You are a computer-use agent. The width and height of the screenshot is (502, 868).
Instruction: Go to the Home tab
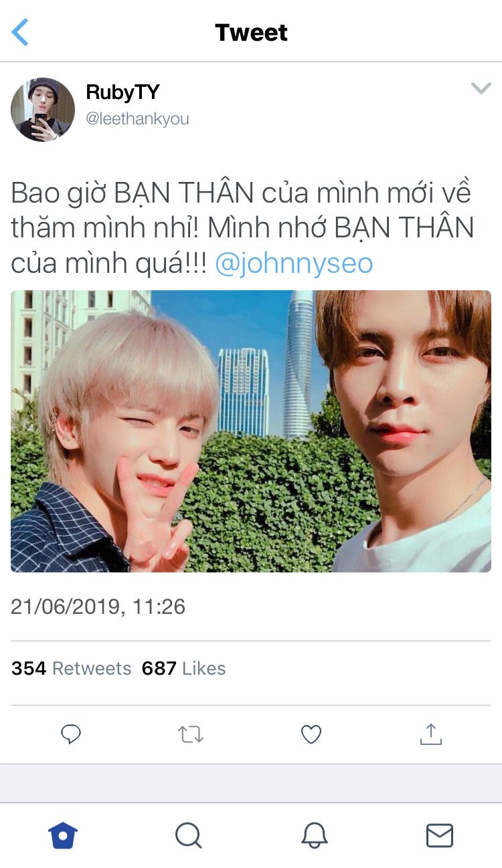[63, 835]
